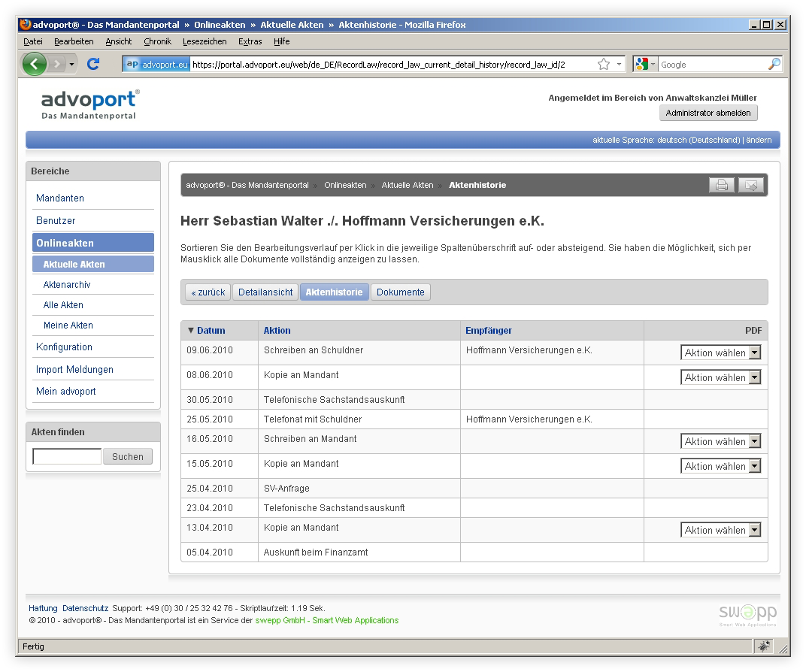Switch to the Dokumente tab
This screenshot has height=672, width=806.
coord(401,292)
